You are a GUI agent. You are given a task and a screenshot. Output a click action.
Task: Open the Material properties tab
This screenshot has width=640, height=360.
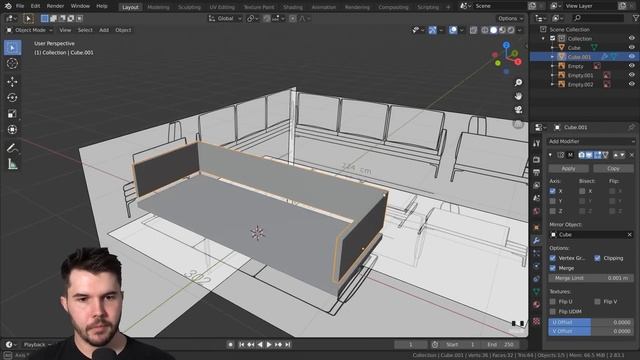[x=537, y=305]
